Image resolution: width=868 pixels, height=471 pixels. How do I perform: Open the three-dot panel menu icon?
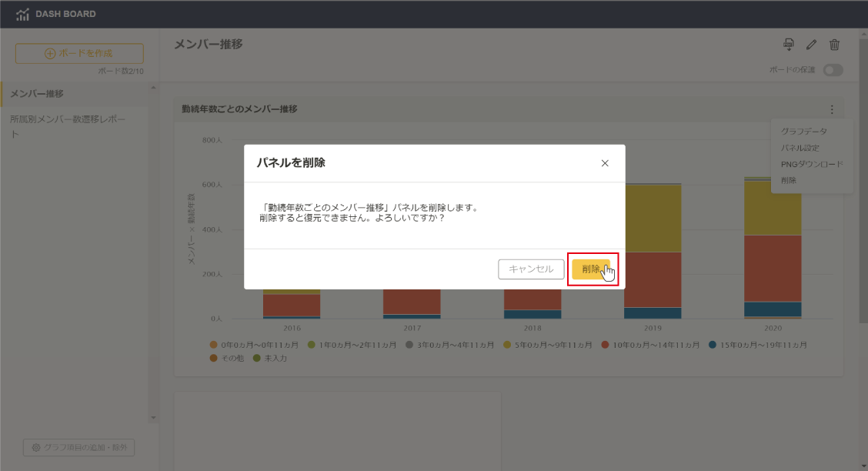[x=832, y=109]
